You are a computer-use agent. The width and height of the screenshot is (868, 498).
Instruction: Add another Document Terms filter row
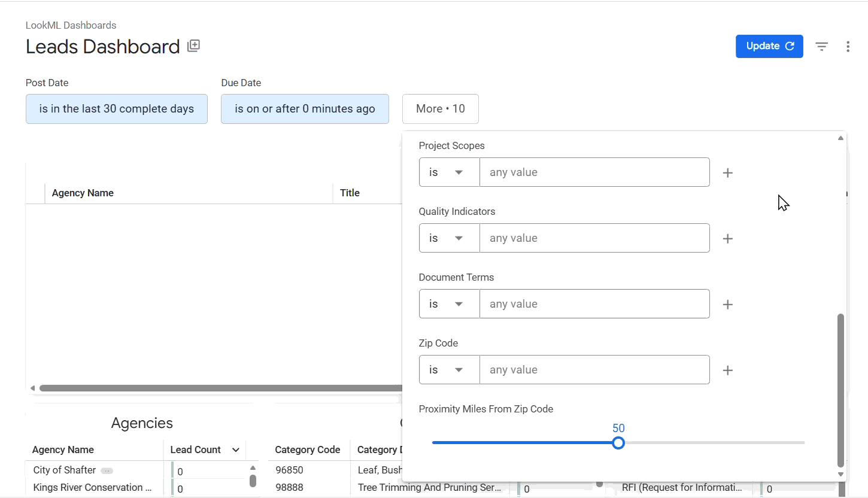[728, 304]
